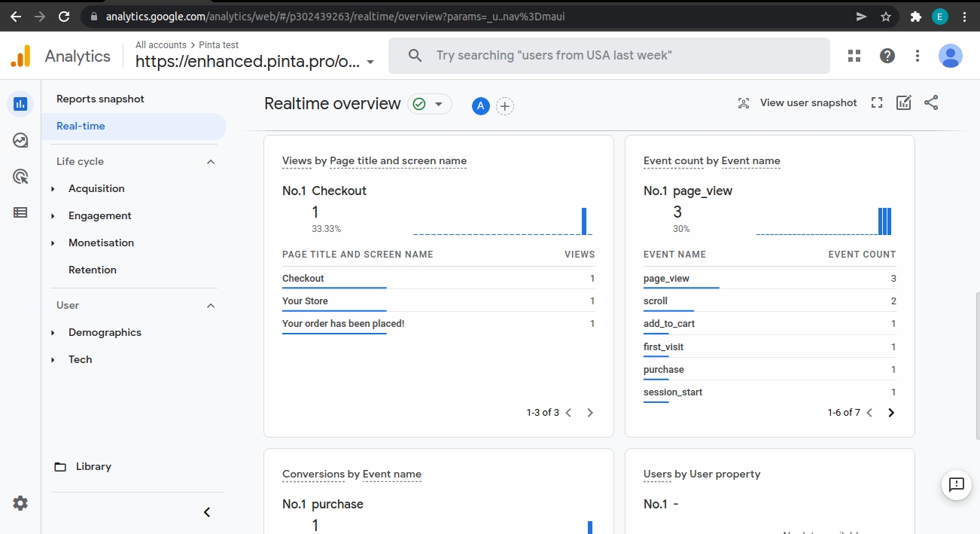Click the Help question mark icon
Image resolution: width=980 pixels, height=534 pixels.
pyautogui.click(x=887, y=56)
